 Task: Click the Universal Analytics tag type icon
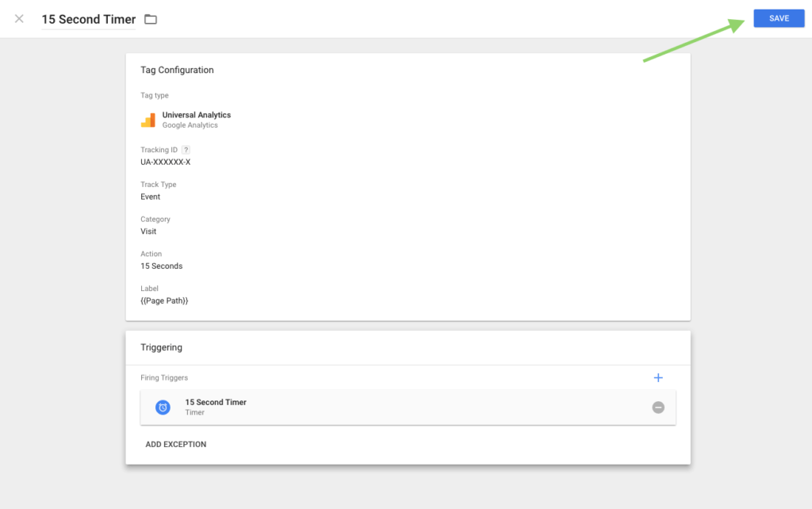tap(148, 119)
